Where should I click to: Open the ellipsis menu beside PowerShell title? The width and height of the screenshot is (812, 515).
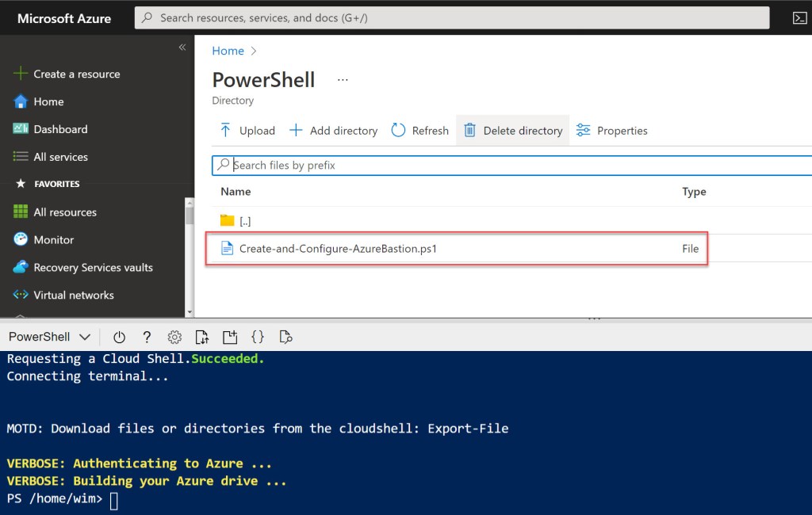coord(343,80)
